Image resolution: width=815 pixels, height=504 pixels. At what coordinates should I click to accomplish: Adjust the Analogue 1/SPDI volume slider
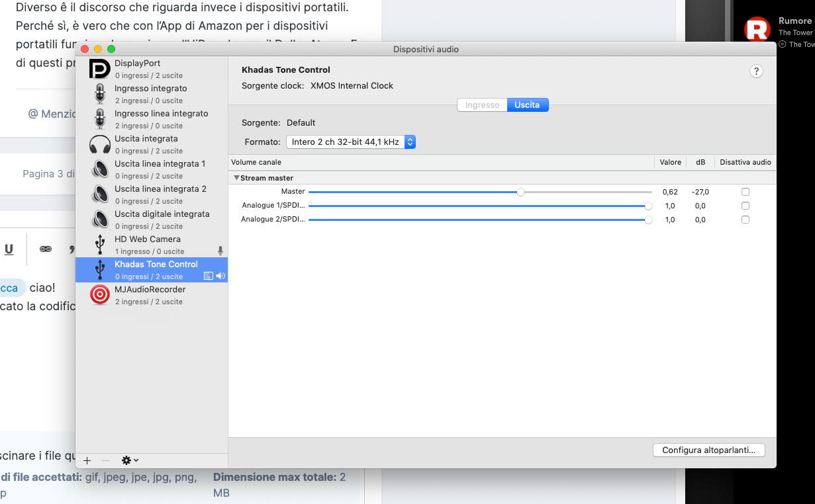(x=481, y=206)
